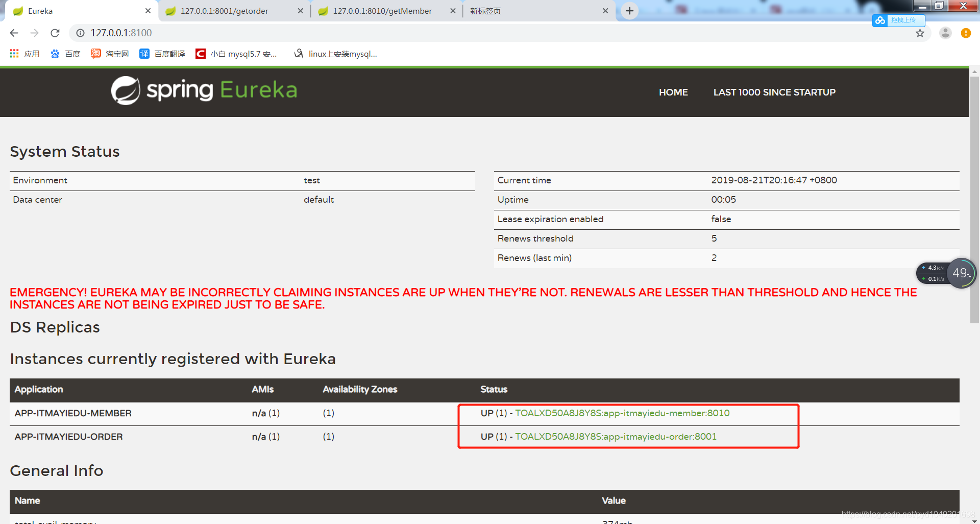980x524 pixels.
Task: Click the System Status heading
Action: [65, 152]
